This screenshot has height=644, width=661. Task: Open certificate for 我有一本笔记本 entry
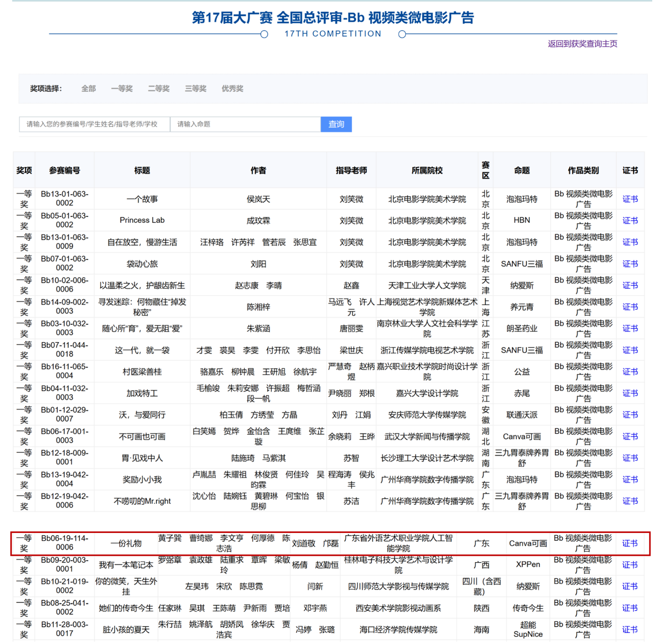point(630,565)
